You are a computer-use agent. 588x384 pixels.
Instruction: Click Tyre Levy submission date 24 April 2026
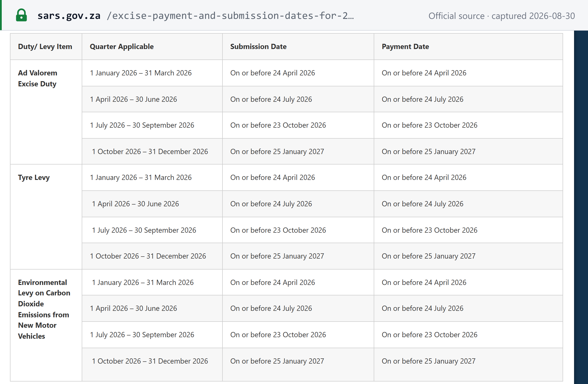pos(273,177)
